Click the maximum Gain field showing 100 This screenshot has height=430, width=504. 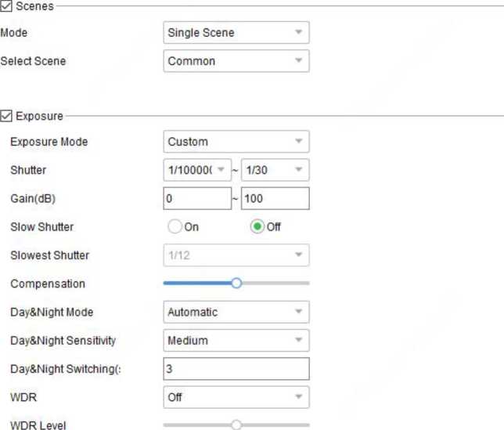[x=275, y=199]
